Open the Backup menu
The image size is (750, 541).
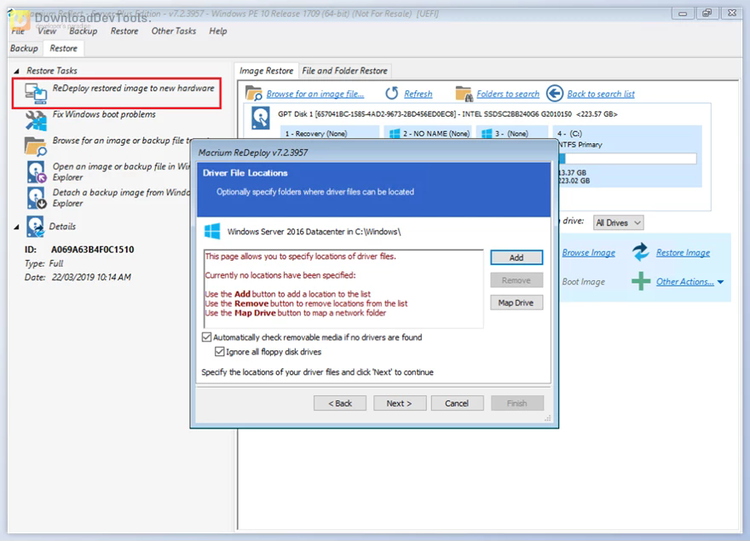click(x=83, y=31)
